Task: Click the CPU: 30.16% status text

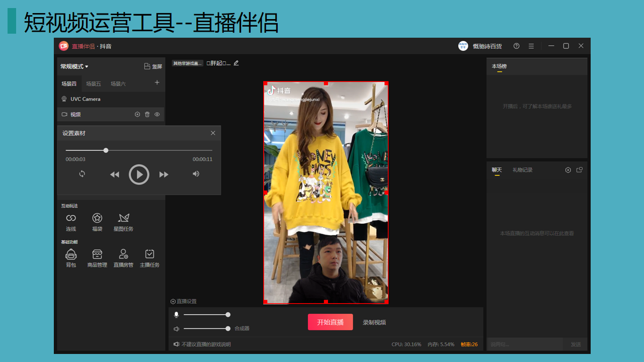Action: coord(406,344)
